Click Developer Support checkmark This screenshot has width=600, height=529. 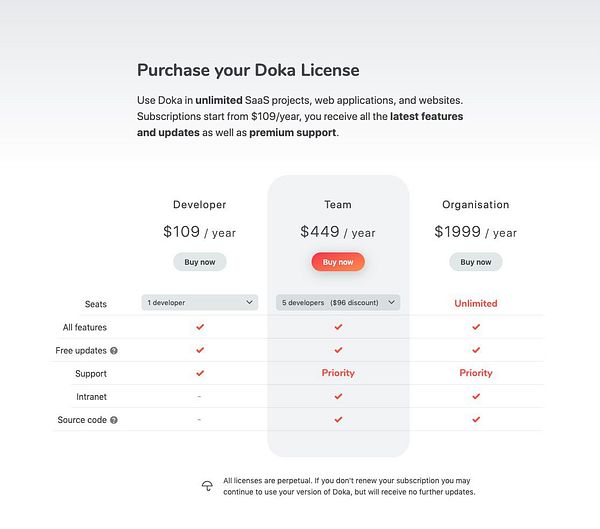200,373
